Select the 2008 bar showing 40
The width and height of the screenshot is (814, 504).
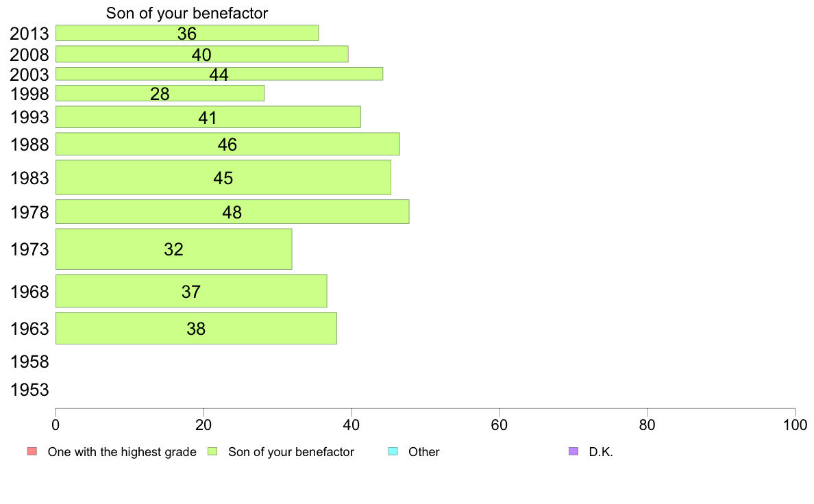coord(202,54)
